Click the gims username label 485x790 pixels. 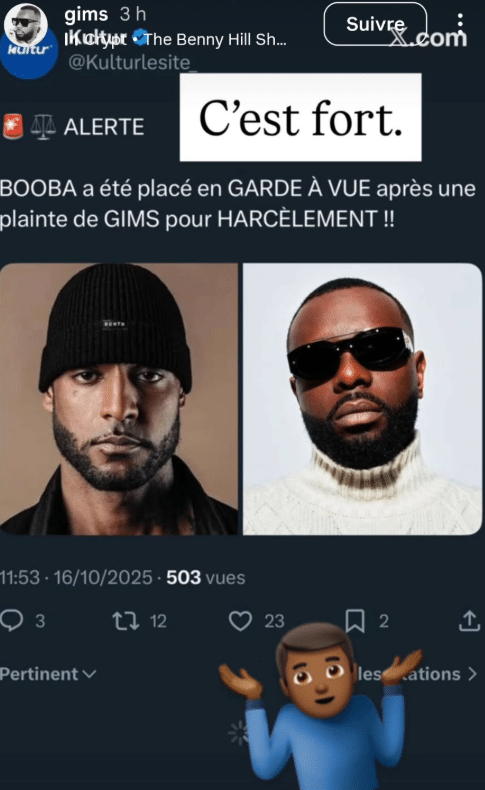(86, 14)
